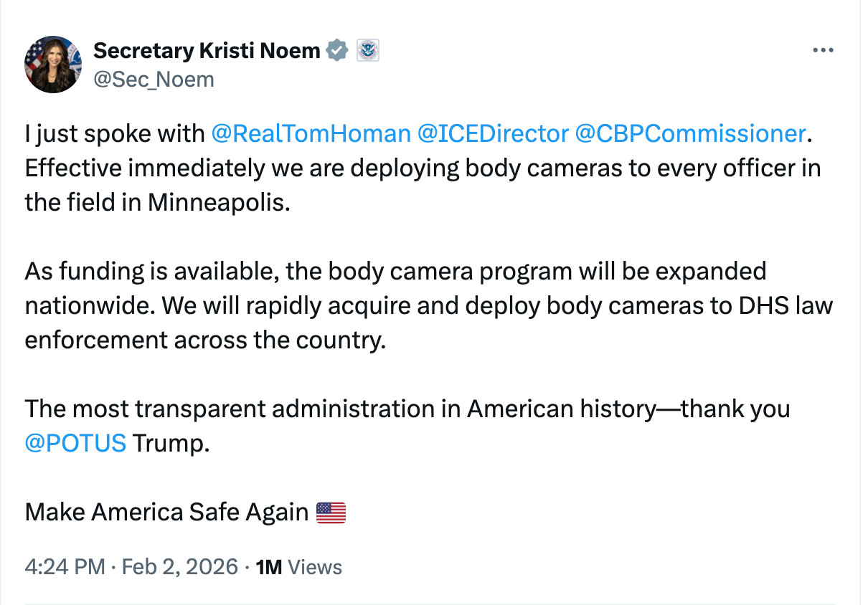The image size is (868, 605).
Task: Click the "enforcement across the country" line
Action: (x=205, y=340)
